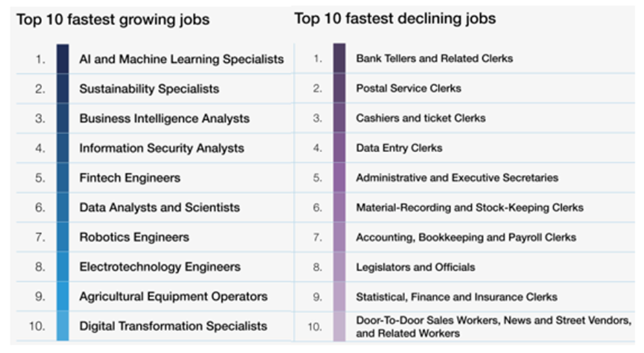
Task: Click Bank Tellers and Related Clerks entry
Action: 434,58
